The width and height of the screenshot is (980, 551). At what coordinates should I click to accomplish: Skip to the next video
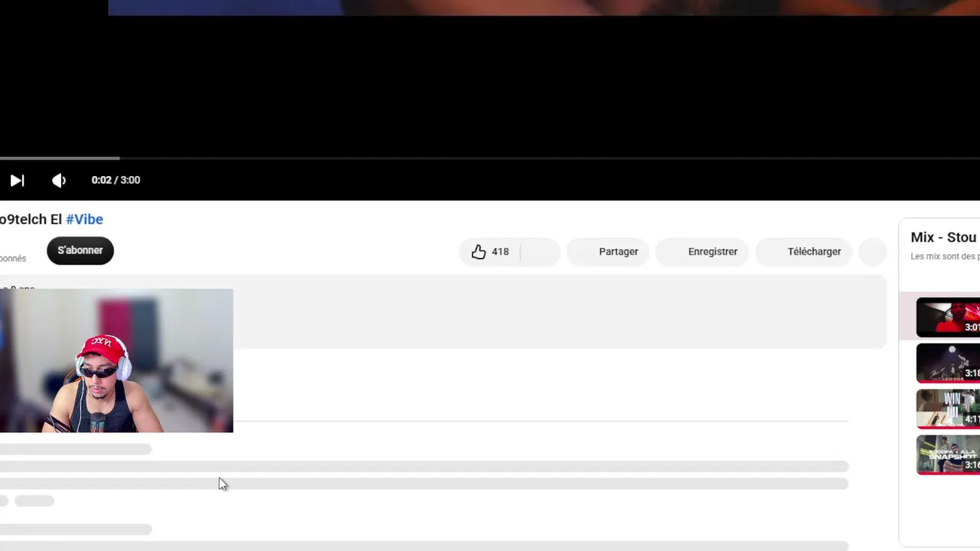point(17,181)
